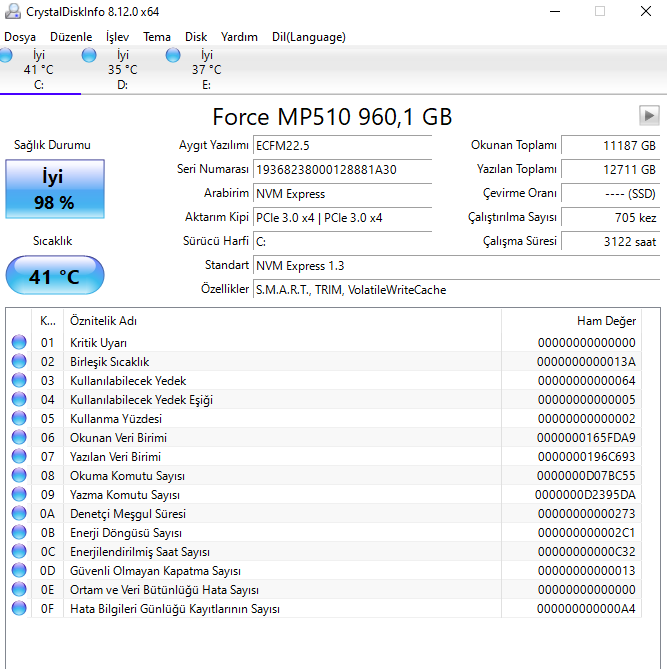The height and width of the screenshot is (669, 667).
Task: Open the Disk menu
Action: 196,37
